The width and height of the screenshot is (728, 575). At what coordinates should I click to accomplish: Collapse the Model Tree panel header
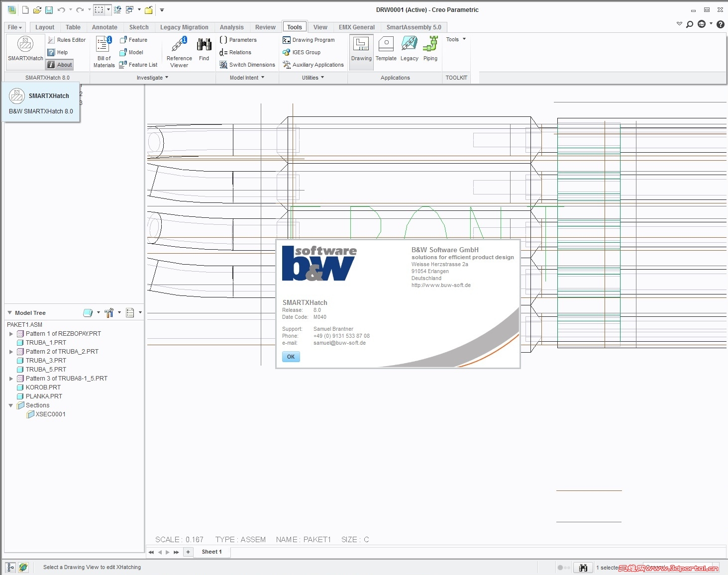[x=9, y=313]
